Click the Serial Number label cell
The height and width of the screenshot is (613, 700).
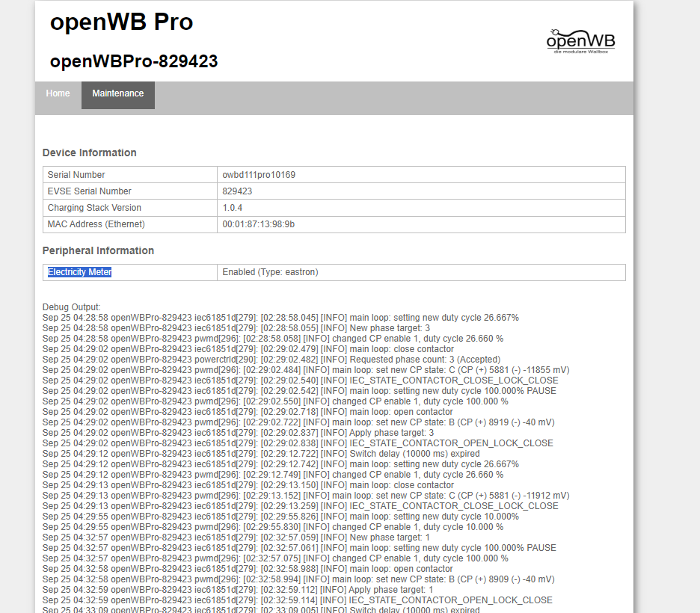coord(130,175)
